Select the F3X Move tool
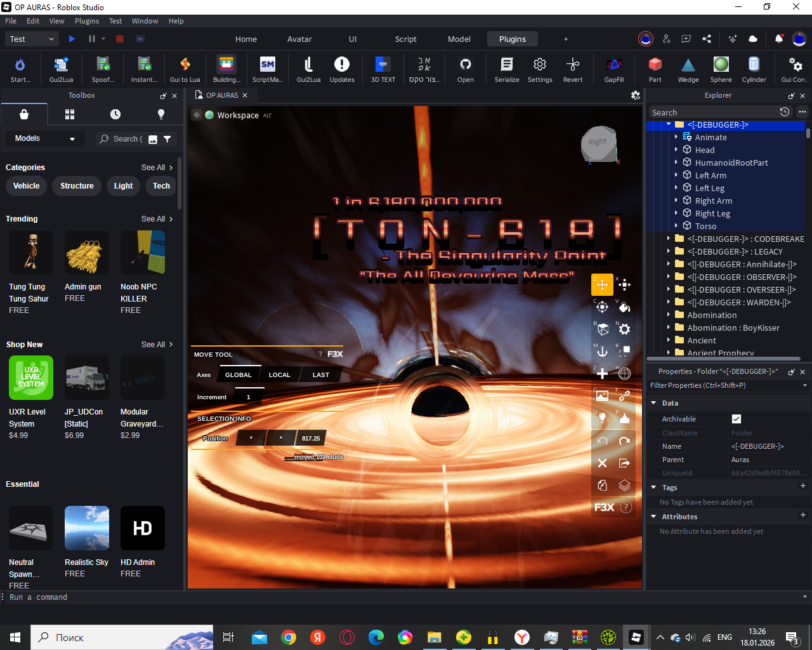Viewport: 812px width, 650px height. [x=602, y=285]
